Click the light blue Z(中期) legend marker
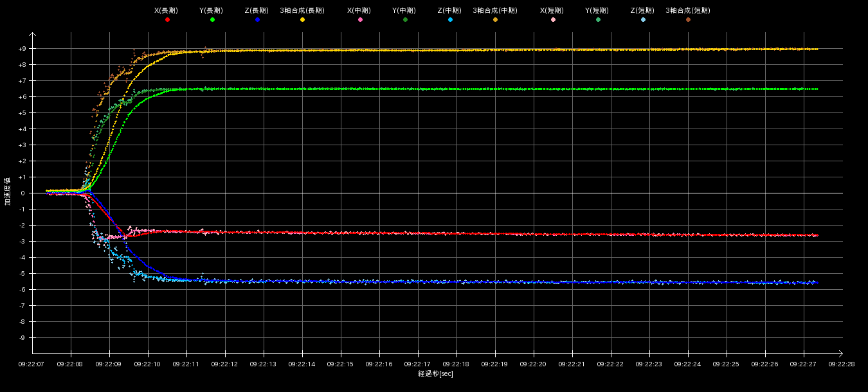This screenshot has width=868, height=392. [x=450, y=20]
